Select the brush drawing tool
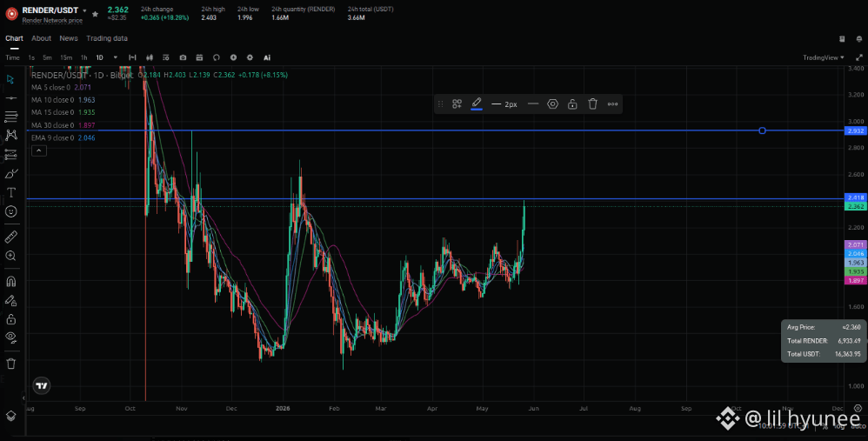 tap(10, 174)
